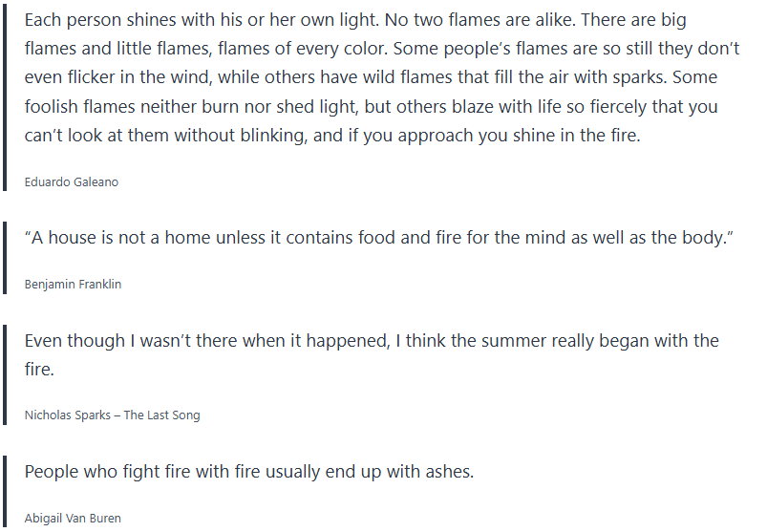Click the Eduardo Galeano author name
This screenshot has width=767, height=532.
72,181
